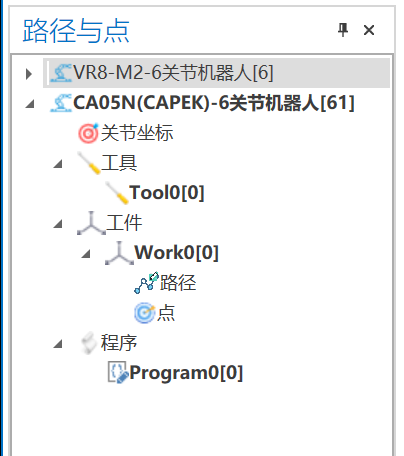Collapse the 工件 tree branch
This screenshot has height=456, width=404.
coord(58,224)
